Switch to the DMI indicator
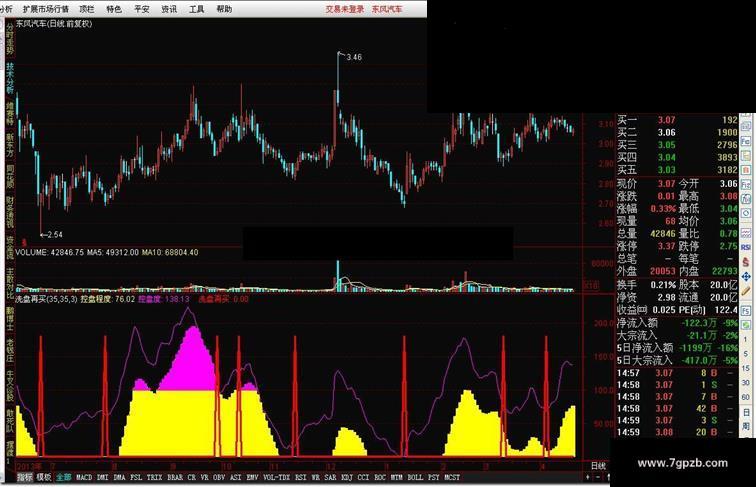756x487 pixels. point(102,477)
